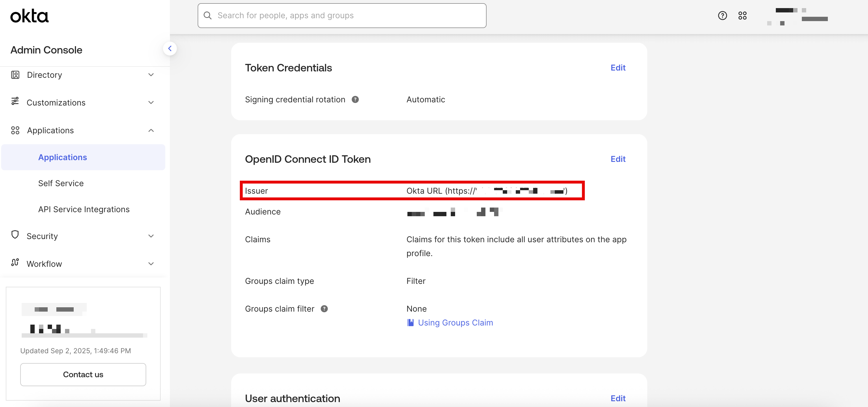Click the None groups claim filter value
Image resolution: width=868 pixels, height=407 pixels.
coord(416,308)
